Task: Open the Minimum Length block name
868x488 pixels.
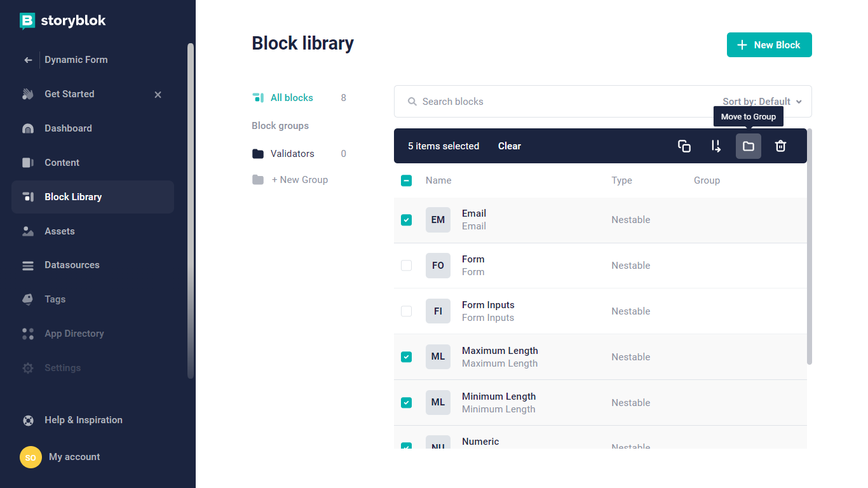Action: pyautogui.click(x=499, y=396)
